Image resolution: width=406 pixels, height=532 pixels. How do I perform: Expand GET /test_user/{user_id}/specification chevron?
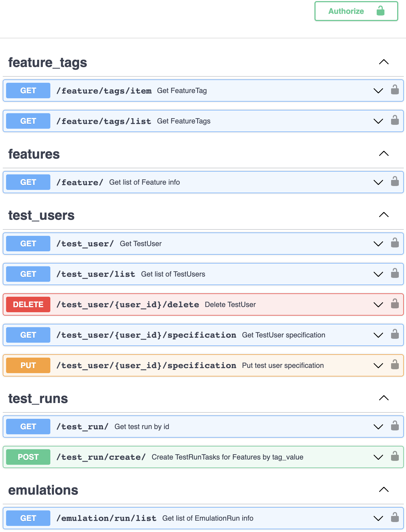point(378,335)
